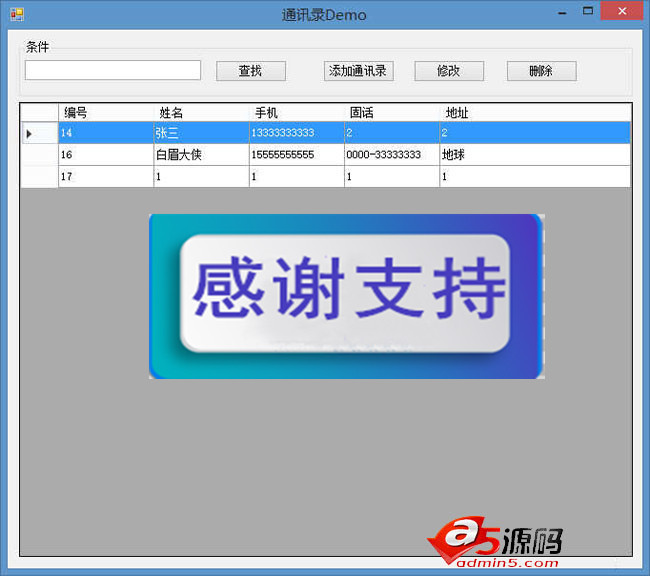Image resolution: width=650 pixels, height=576 pixels.
Task: Click the landline cell in row 14
Action: pos(392,133)
